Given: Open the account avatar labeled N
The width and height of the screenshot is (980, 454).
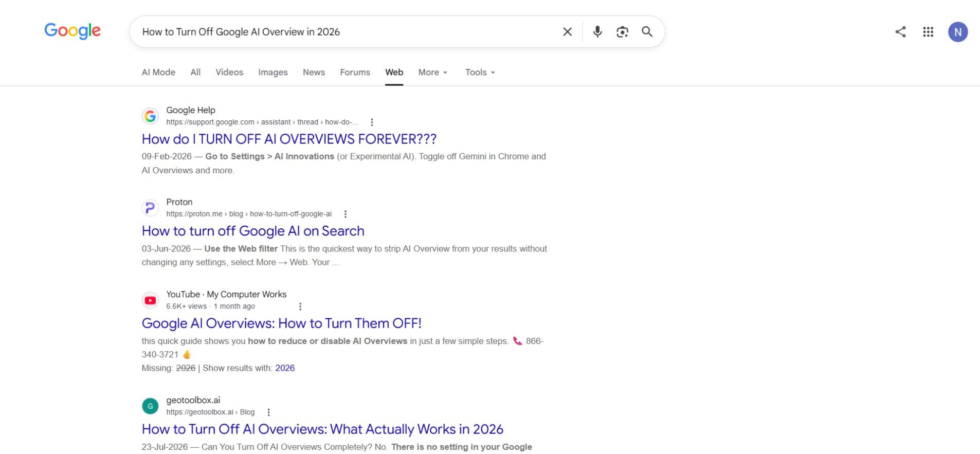Looking at the screenshot, I should click(958, 32).
